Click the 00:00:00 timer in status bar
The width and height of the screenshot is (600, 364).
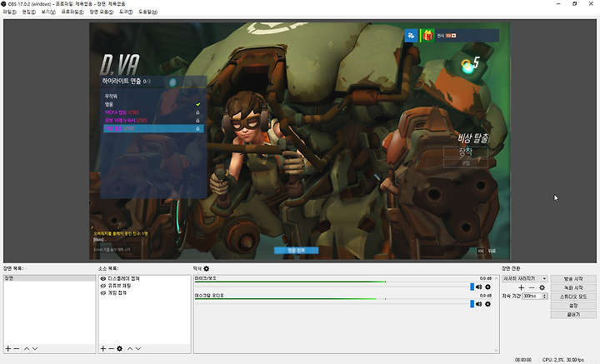523,360
